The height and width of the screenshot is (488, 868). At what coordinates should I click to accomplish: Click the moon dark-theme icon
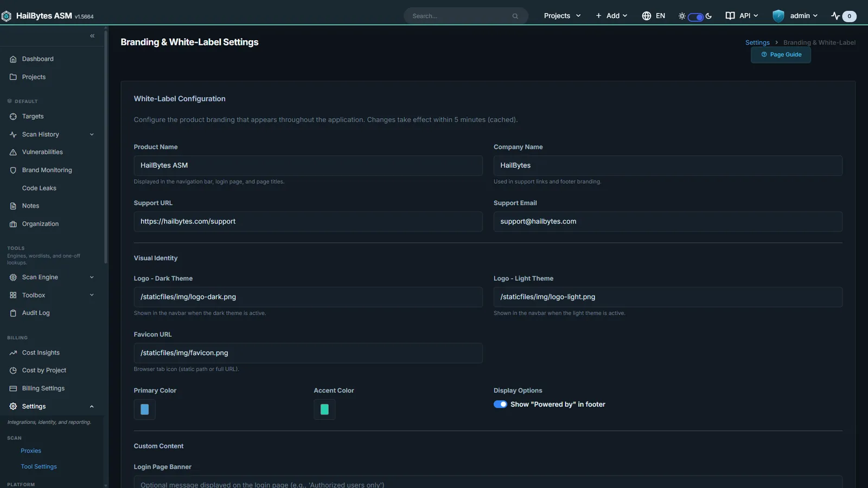pos(709,16)
